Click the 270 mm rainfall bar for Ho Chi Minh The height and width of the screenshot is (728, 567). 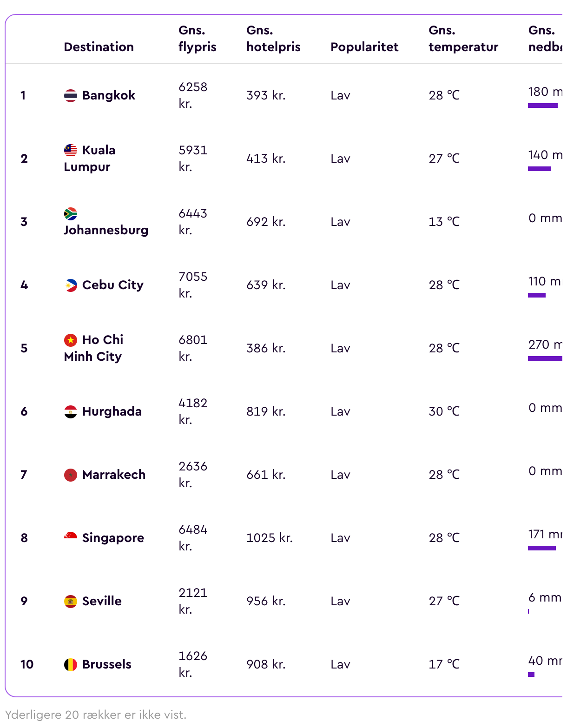pos(545,358)
